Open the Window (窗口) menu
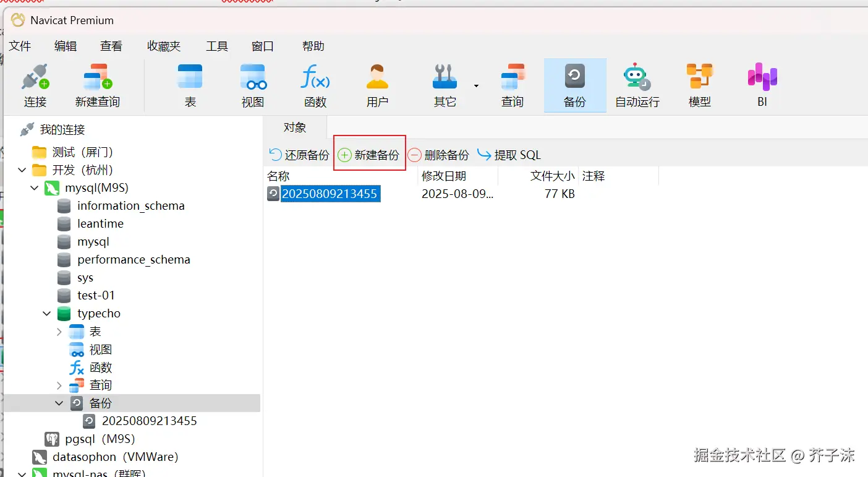The width and height of the screenshot is (868, 477). click(263, 46)
